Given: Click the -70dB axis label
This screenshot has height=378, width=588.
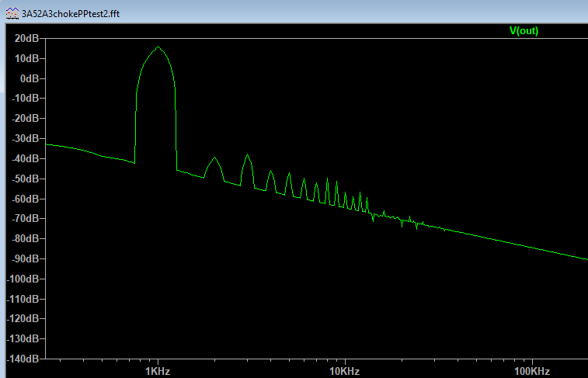Looking at the screenshot, I should pyautogui.click(x=25, y=218).
